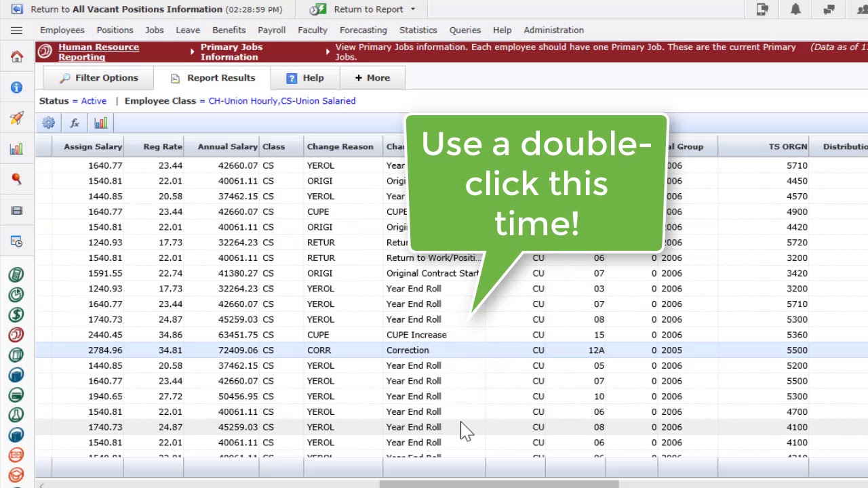Open the Leave menu
Viewport: 868px width, 488px height.
coord(188,30)
